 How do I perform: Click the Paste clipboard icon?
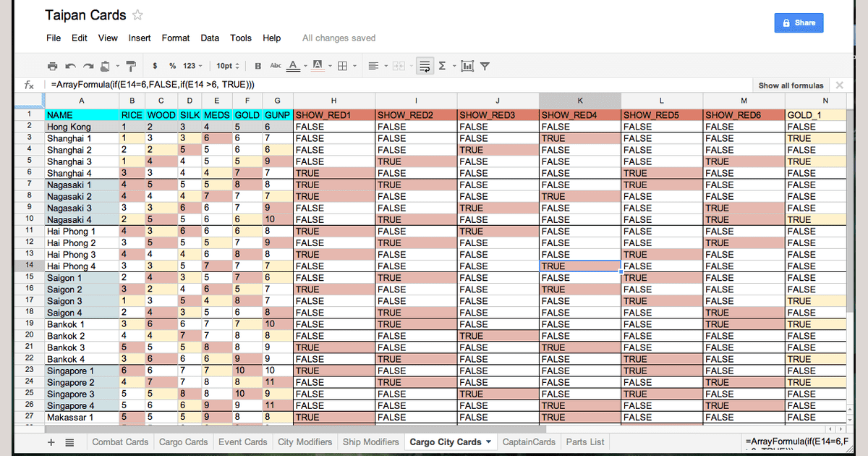[106, 66]
